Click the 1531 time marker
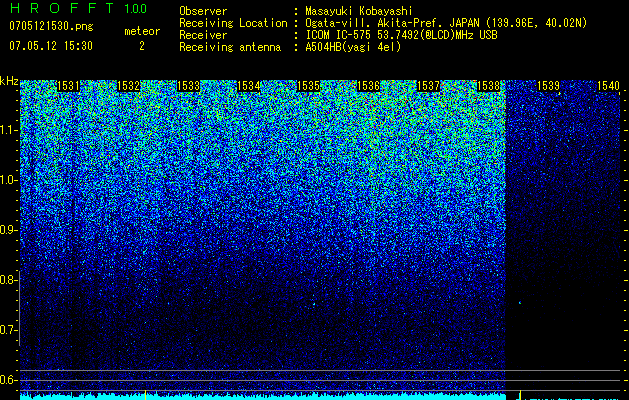The width and height of the screenshot is (629, 400). 69,86
